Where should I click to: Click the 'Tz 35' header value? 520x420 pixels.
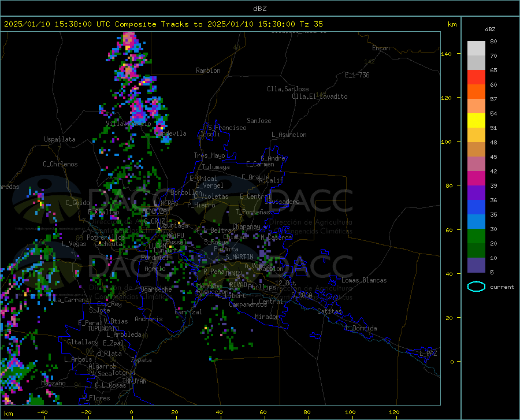pos(311,24)
